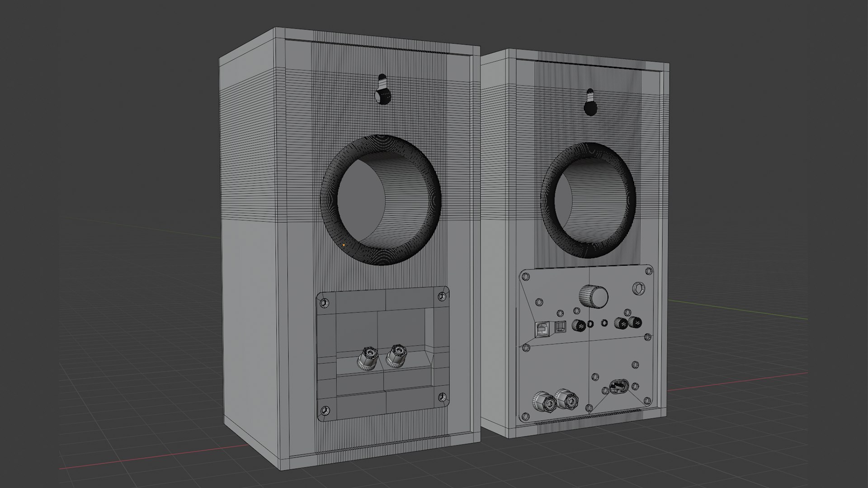
Task: Select second large binding post on right speaker
Action: tap(566, 399)
